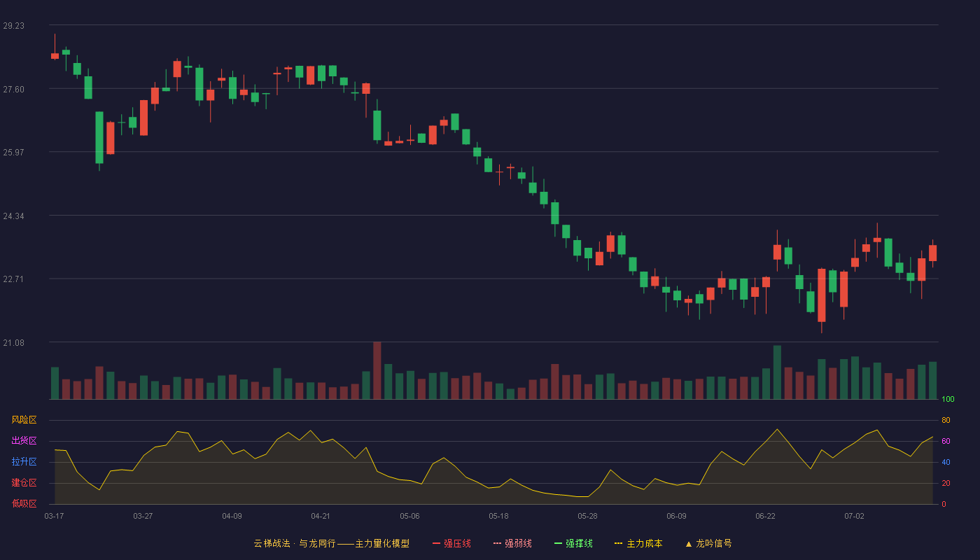This screenshot has height=560, width=980.
Task: Click the 07-02 date label
Action: point(854,516)
